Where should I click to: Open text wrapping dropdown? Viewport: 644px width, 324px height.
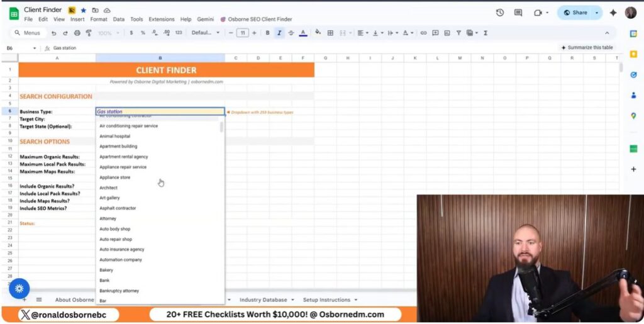coord(392,33)
